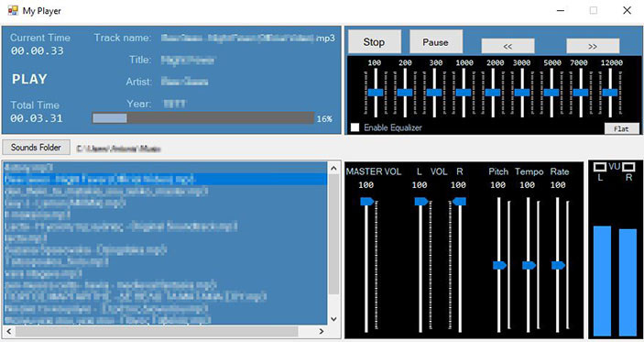Image resolution: width=644 pixels, height=342 pixels.
Task: Click the 12000 Hz equalizer slider handle
Action: pyautogui.click(x=610, y=93)
